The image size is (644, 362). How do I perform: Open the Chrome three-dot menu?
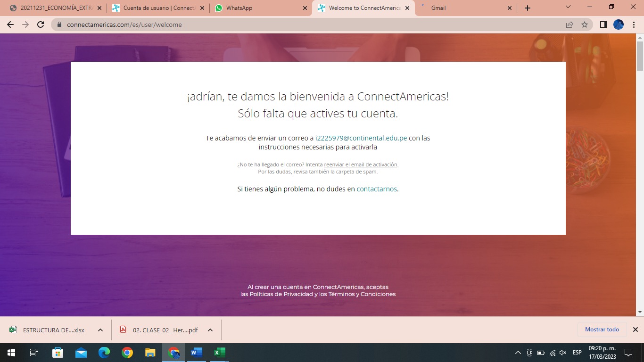click(x=634, y=25)
